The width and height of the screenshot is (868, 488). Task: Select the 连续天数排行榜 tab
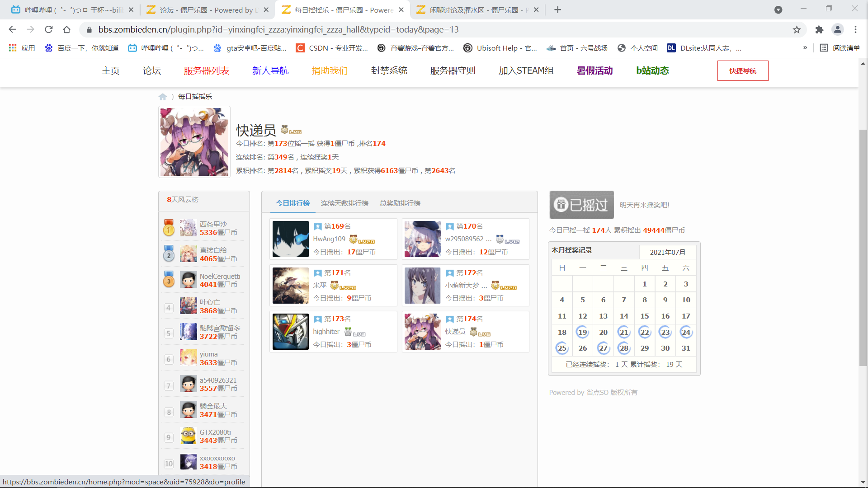tap(344, 203)
